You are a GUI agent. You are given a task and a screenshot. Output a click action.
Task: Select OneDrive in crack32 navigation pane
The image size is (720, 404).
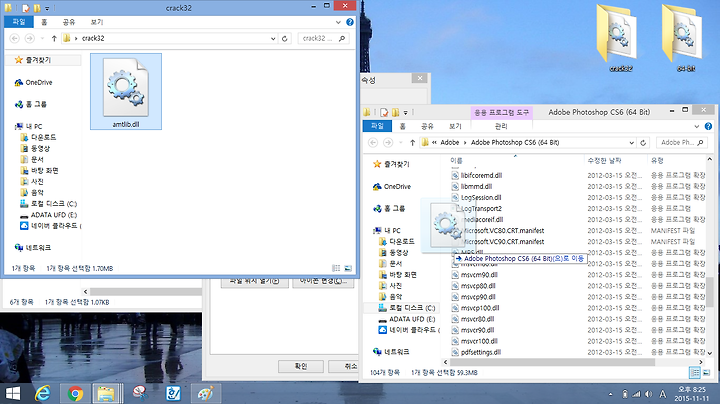[34, 83]
